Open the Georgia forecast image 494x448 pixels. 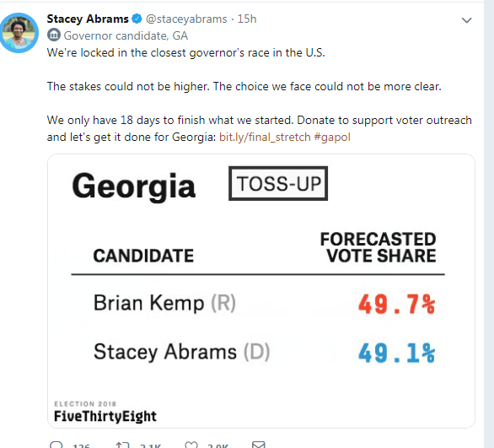[261, 291]
